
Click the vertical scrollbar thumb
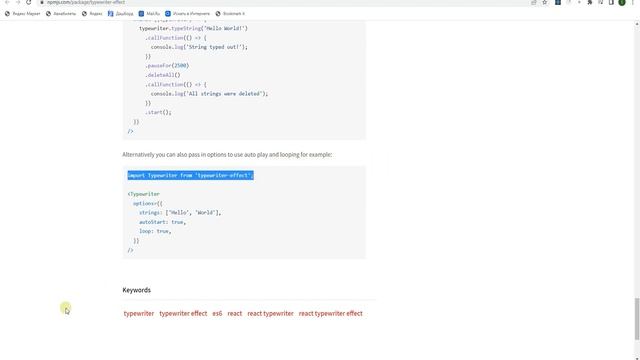(637, 319)
